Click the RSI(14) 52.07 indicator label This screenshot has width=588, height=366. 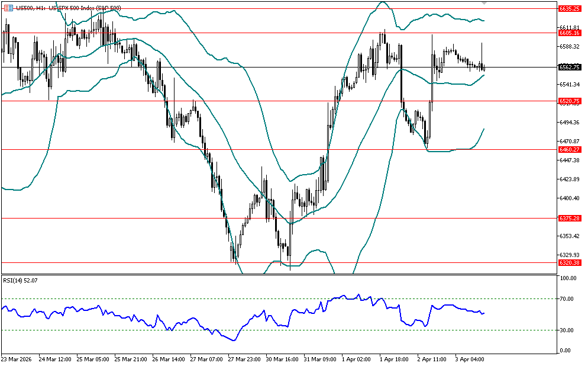point(21,280)
